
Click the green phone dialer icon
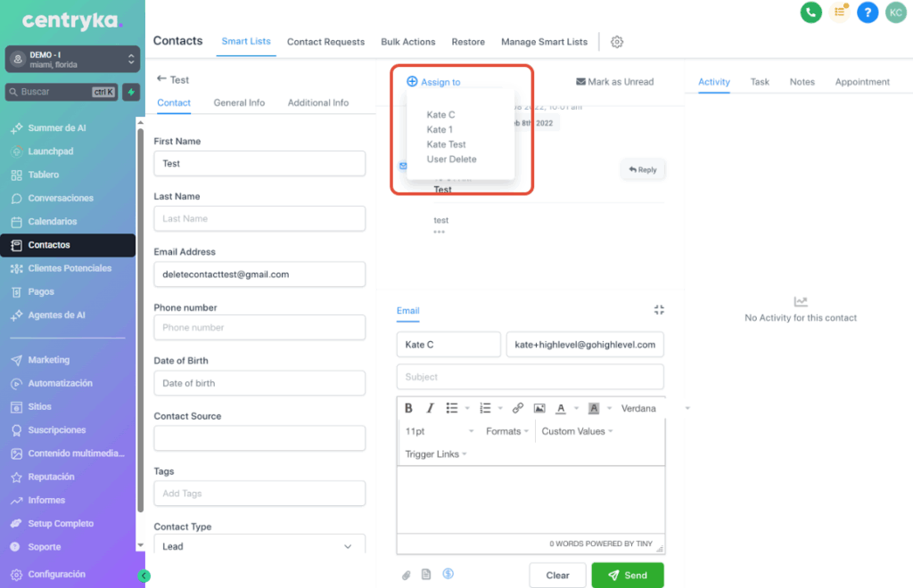(810, 12)
